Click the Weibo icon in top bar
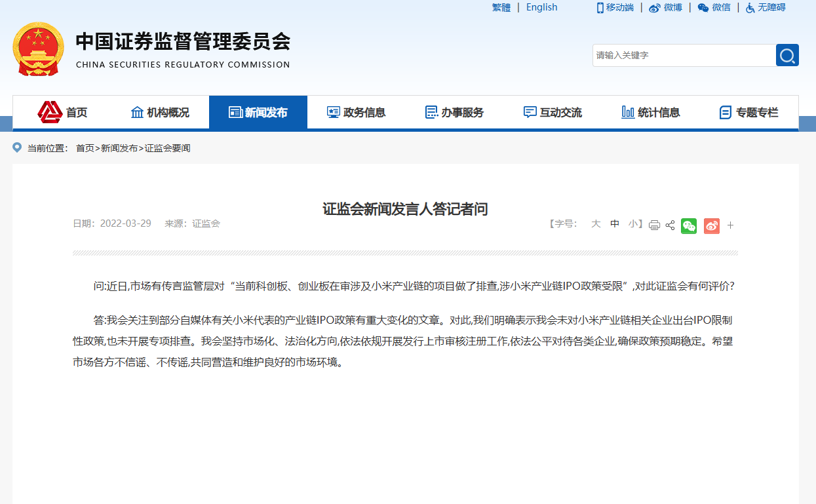Screen dimensions: 816x504 [x=654, y=8]
